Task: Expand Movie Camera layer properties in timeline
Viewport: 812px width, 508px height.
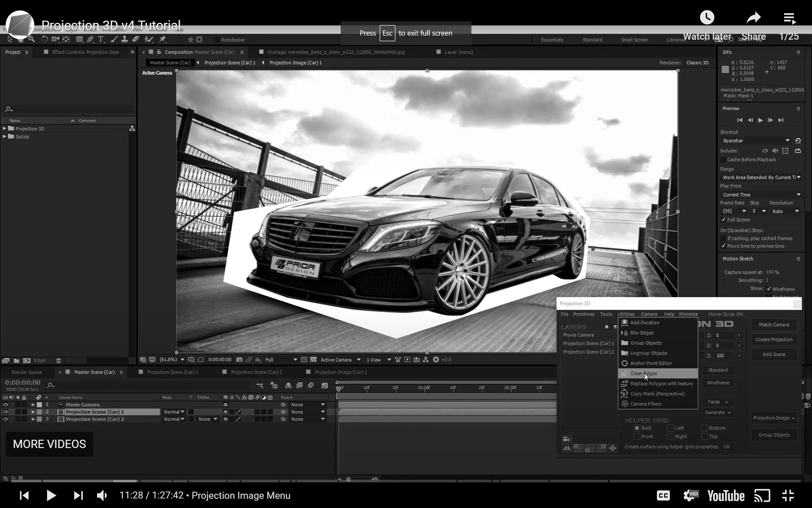Action: 33,404
